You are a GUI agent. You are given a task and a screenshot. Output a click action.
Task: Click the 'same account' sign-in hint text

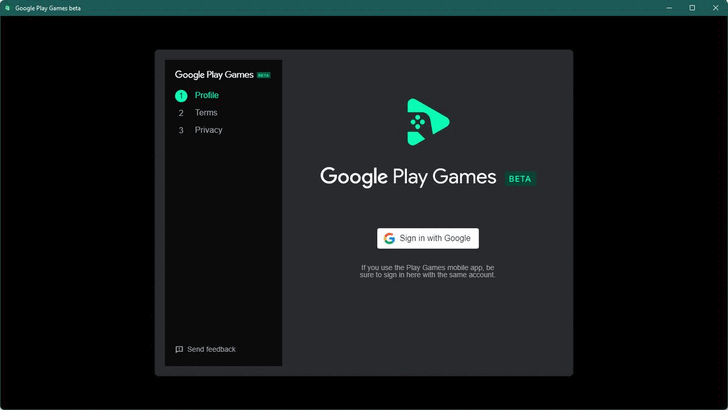coord(428,271)
